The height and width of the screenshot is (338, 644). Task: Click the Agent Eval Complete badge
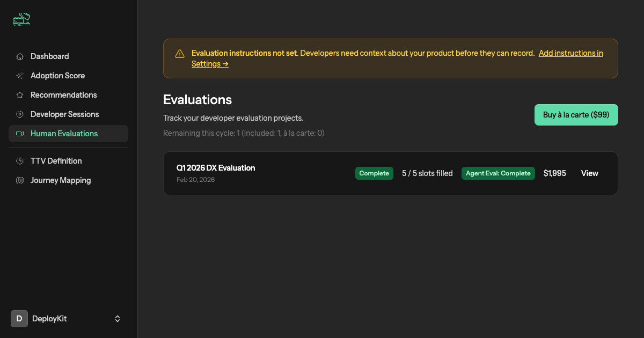pos(498,173)
